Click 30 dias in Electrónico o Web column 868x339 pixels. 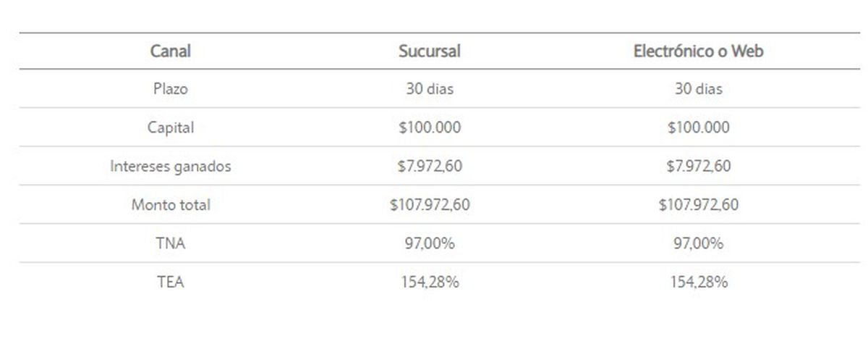698,90
